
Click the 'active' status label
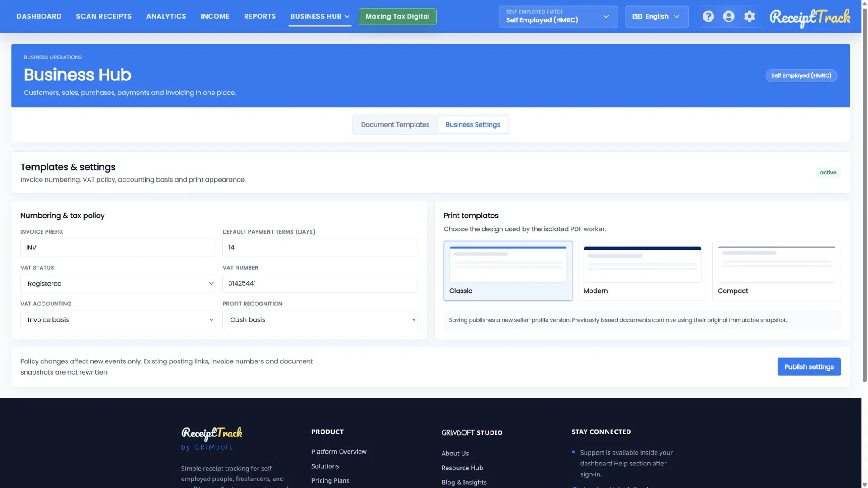pyautogui.click(x=828, y=173)
